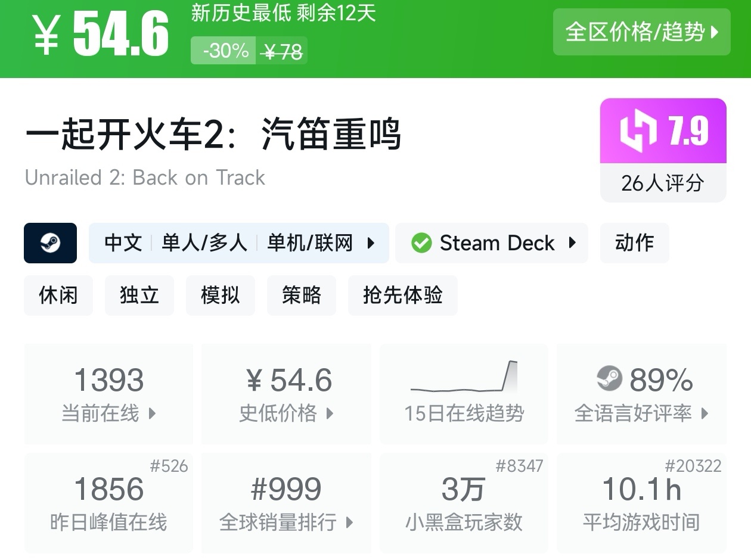Open the 15-day online trend chart

point(464,393)
